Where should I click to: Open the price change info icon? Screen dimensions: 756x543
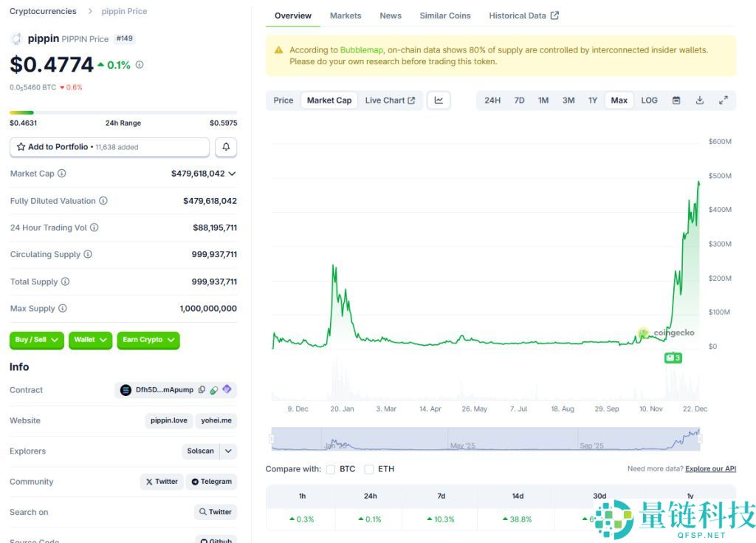tap(140, 65)
